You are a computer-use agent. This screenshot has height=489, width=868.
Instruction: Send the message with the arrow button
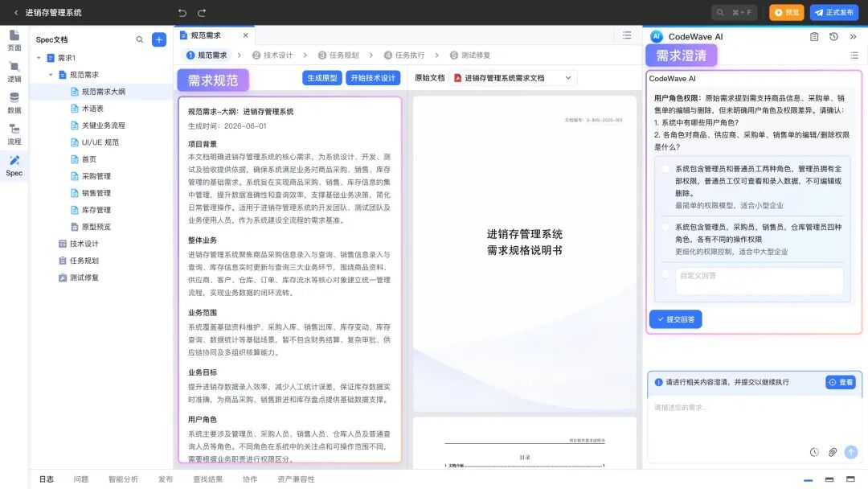coord(851,453)
